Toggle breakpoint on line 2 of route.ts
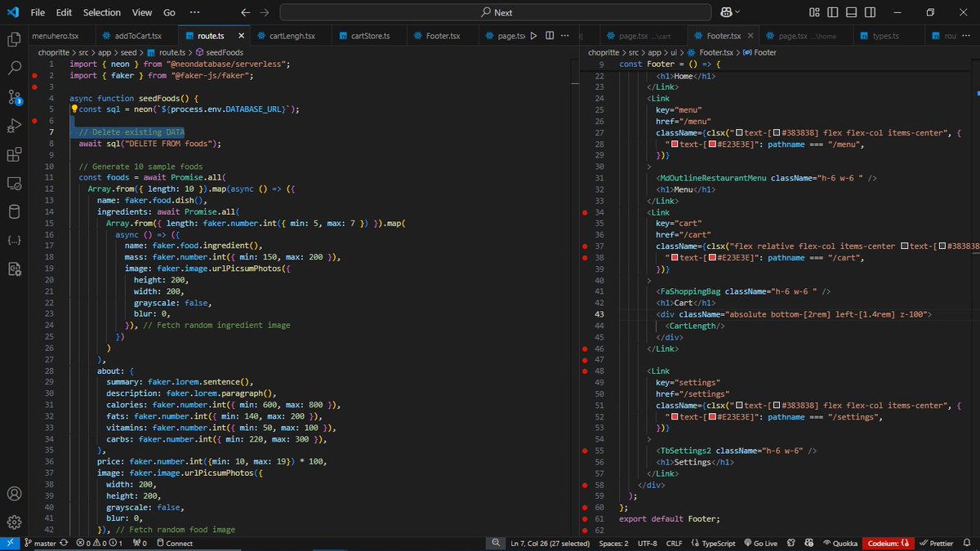Viewport: 980px width, 551px height. 35,75
